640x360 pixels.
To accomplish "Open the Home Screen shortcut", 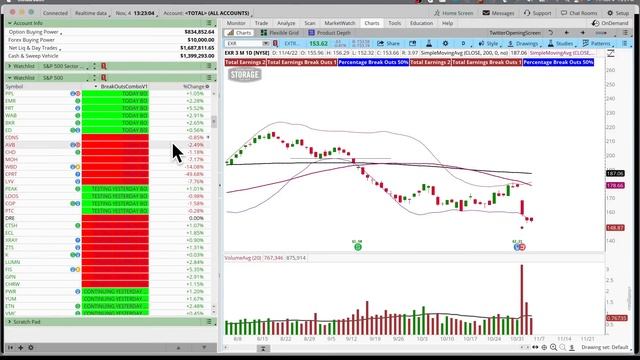I will (453, 13).
